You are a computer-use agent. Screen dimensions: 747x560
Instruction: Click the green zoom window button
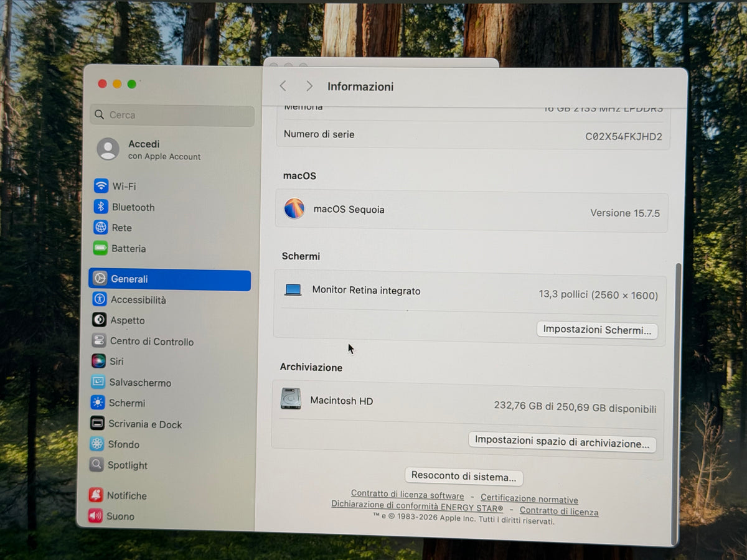click(x=131, y=84)
